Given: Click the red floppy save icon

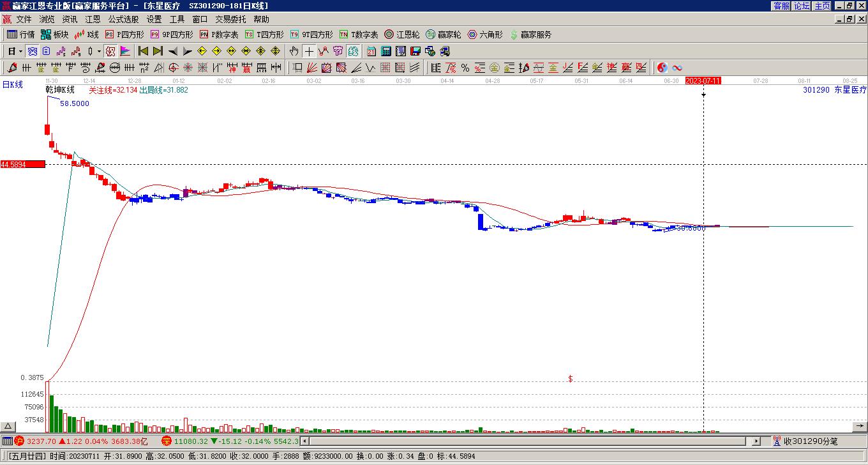Looking at the screenshot, I should (x=415, y=51).
